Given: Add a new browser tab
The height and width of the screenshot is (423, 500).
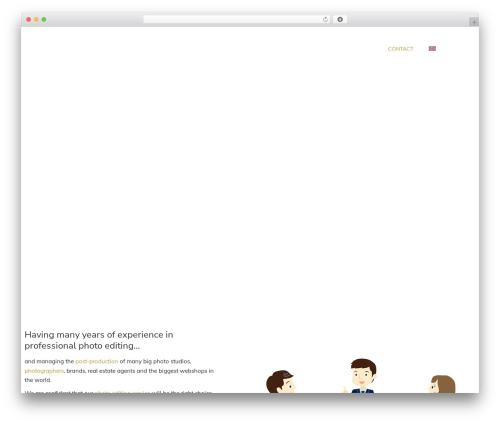Looking at the screenshot, I should (x=474, y=22).
